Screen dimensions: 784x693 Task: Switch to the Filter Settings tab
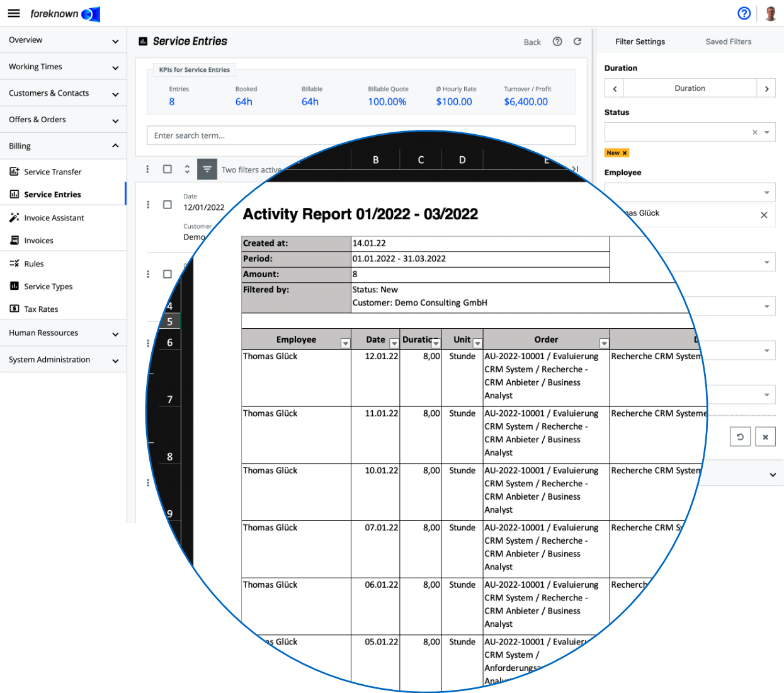(x=640, y=42)
